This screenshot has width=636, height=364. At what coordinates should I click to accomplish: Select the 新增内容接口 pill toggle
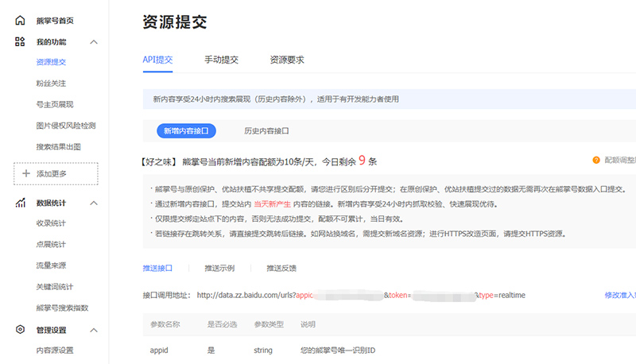pyautogui.click(x=184, y=130)
